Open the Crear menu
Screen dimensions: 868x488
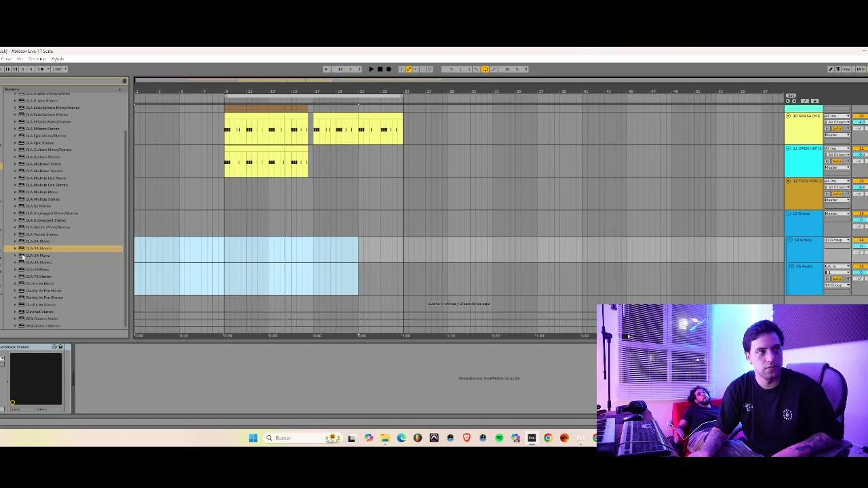6,59
